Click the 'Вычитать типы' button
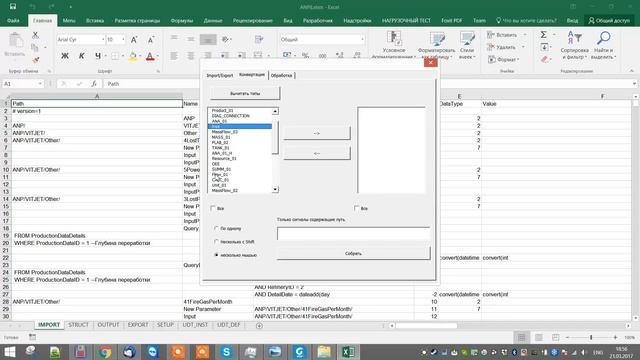 point(245,93)
